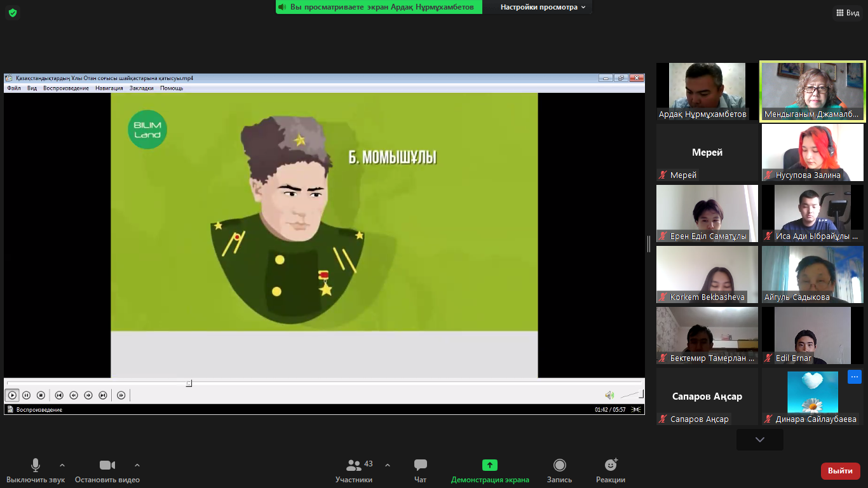Click muted mic icon beside Edil Ernar

[x=769, y=358]
